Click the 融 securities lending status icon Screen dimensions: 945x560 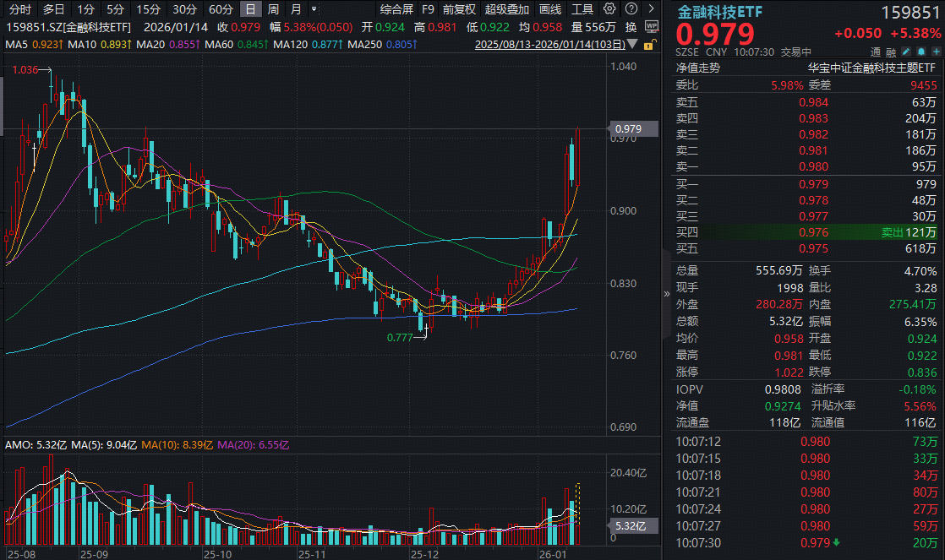[x=893, y=52]
